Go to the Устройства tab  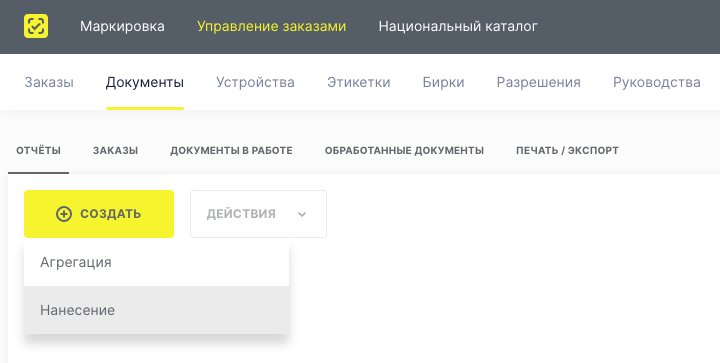255,82
